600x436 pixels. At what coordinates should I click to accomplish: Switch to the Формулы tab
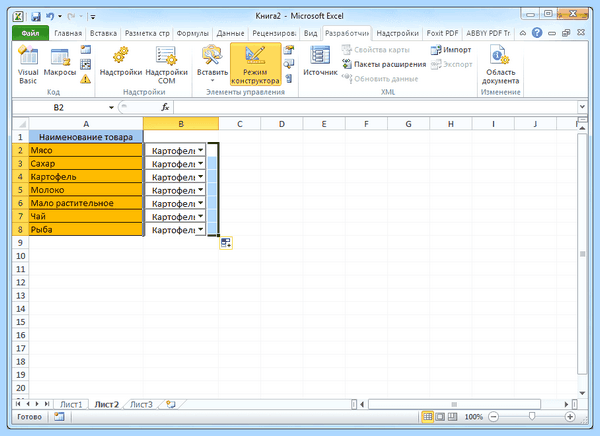pyautogui.click(x=192, y=33)
